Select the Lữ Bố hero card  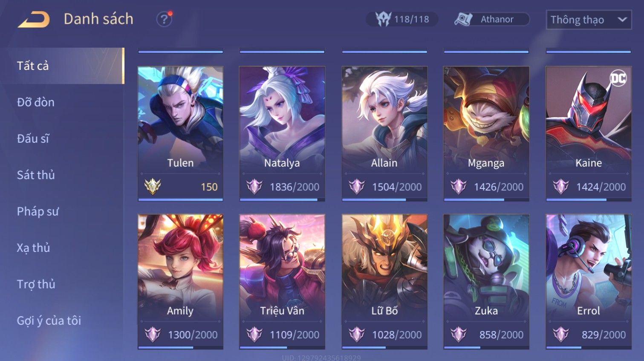point(384,281)
